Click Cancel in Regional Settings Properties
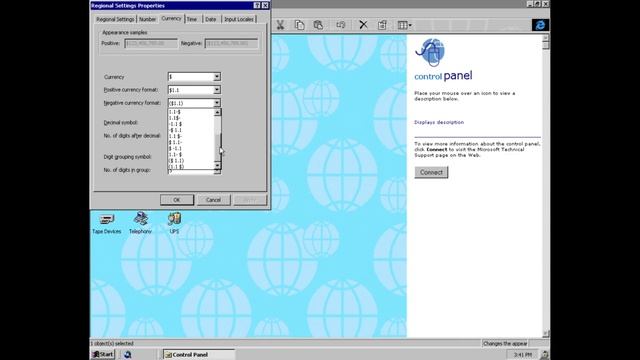Viewport: 640px width, 360px height. coord(213,200)
